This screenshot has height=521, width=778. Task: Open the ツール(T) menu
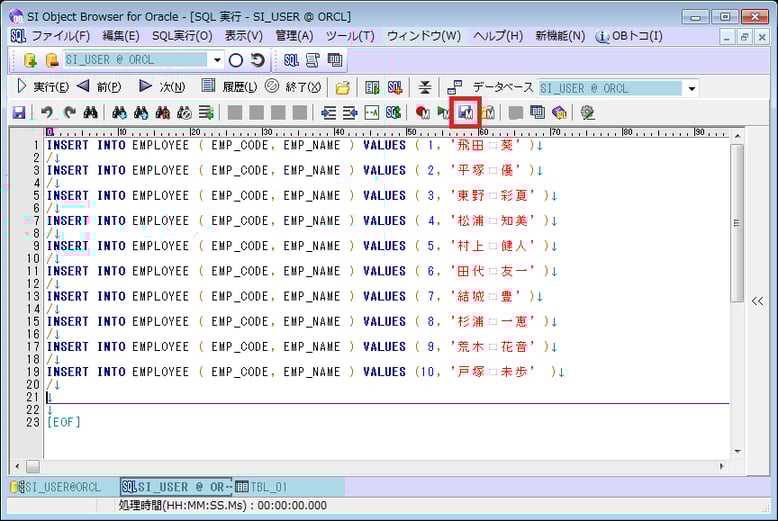pyautogui.click(x=350, y=36)
